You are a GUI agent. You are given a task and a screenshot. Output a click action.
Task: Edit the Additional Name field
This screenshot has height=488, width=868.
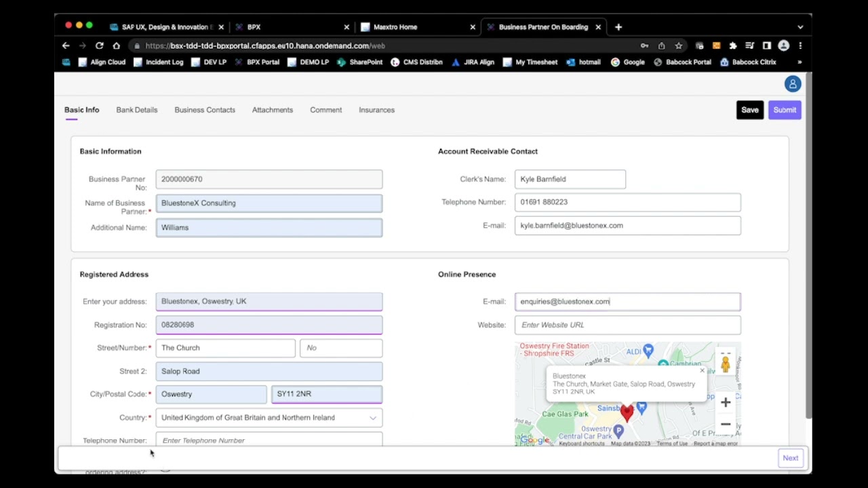pyautogui.click(x=269, y=228)
